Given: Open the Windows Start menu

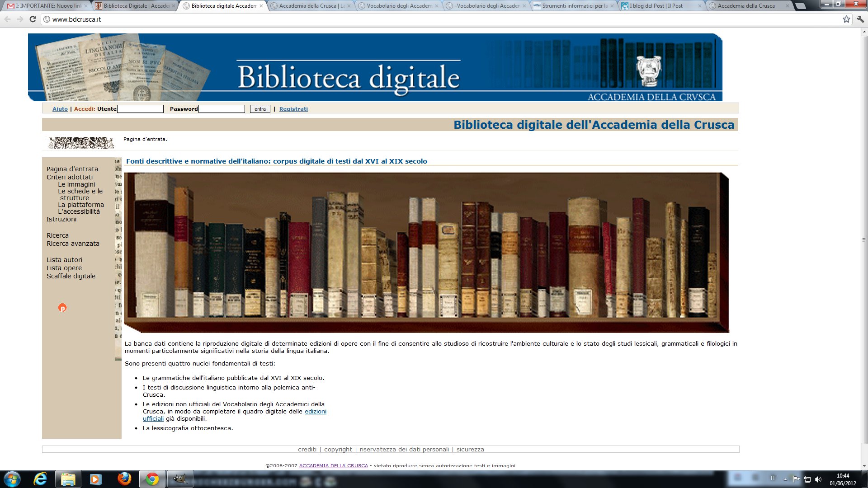Looking at the screenshot, I should pos(12,479).
